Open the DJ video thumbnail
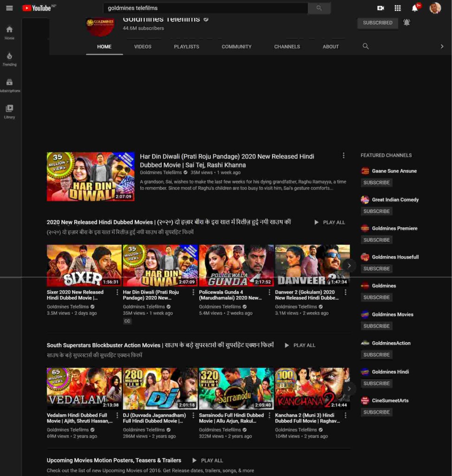This screenshot has height=476, width=452. click(160, 389)
